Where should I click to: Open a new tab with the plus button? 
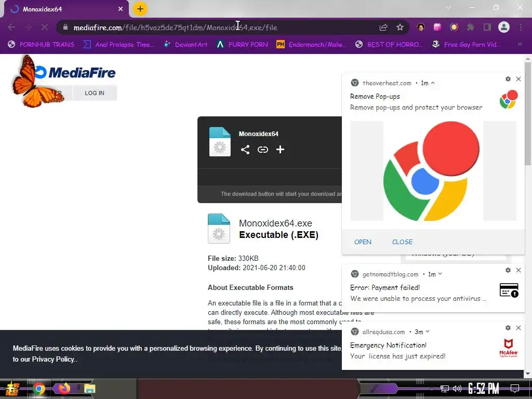pyautogui.click(x=140, y=9)
